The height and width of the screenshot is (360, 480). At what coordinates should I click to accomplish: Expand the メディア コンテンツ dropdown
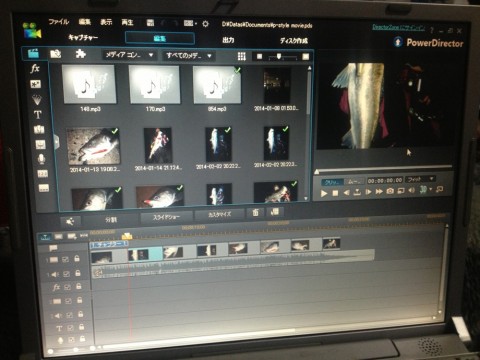[129, 55]
